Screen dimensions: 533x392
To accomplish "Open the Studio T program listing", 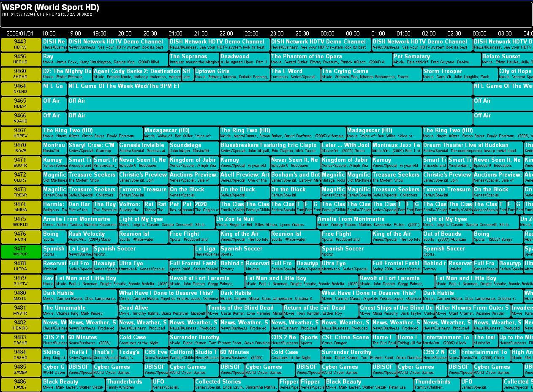I will click(207, 355).
